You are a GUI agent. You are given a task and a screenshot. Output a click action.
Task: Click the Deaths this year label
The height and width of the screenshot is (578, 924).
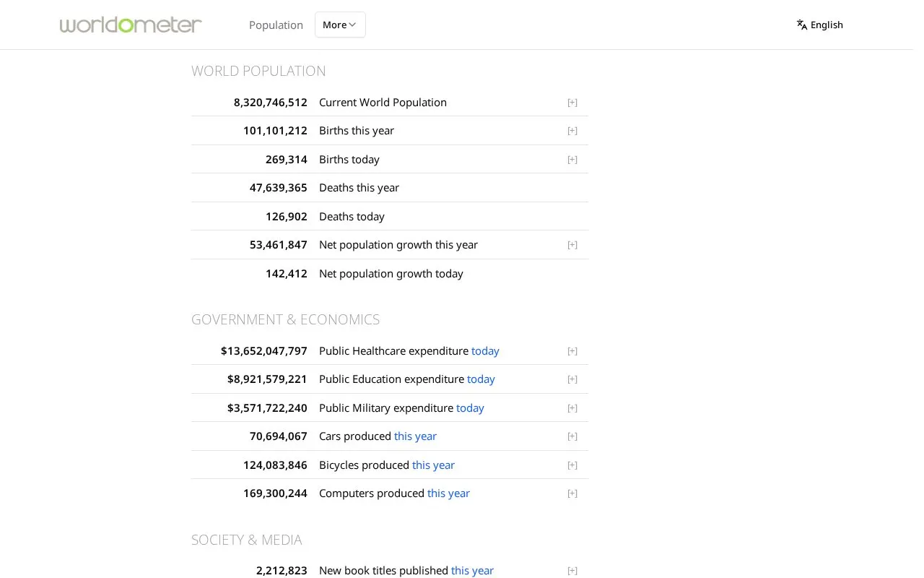point(359,188)
